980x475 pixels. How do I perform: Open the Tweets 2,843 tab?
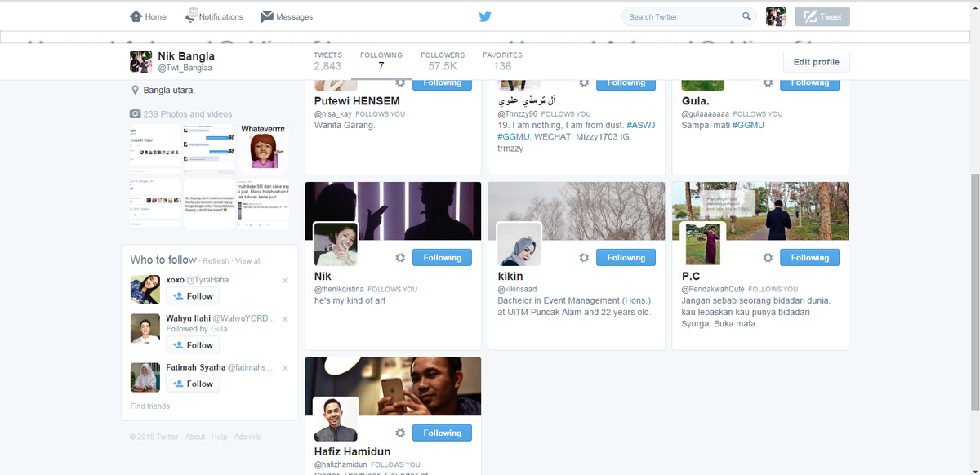(327, 61)
